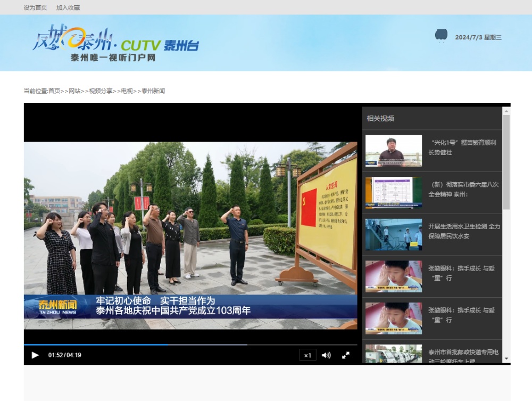Click the 凤城泰州 CUTV site logo
532x401 pixels.
[x=115, y=44]
